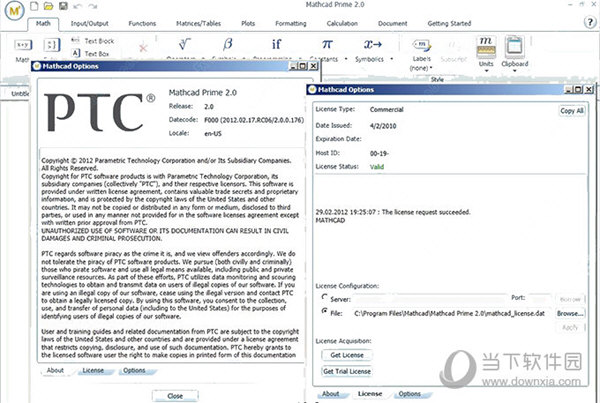The height and width of the screenshot is (403, 600).
Task: Open the Symbols beta icon
Action: coord(228,44)
